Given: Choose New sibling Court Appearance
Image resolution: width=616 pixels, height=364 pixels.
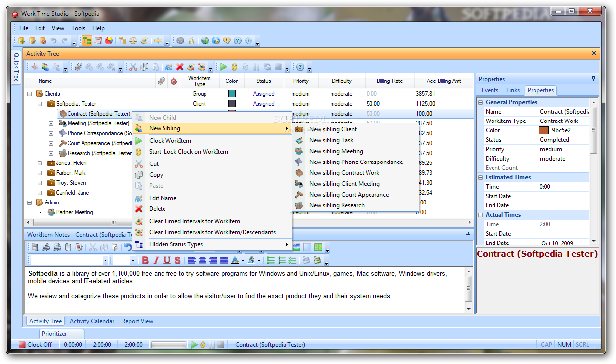Looking at the screenshot, I should pyautogui.click(x=349, y=195).
